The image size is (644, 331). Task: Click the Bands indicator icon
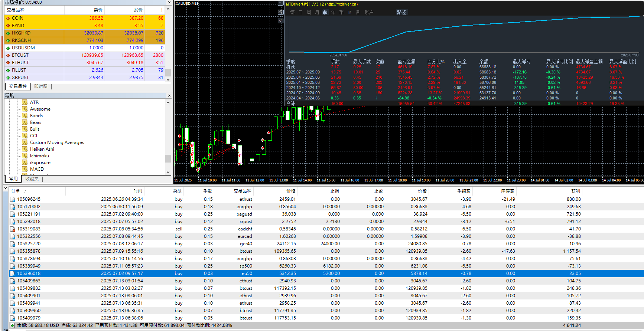[25, 115]
